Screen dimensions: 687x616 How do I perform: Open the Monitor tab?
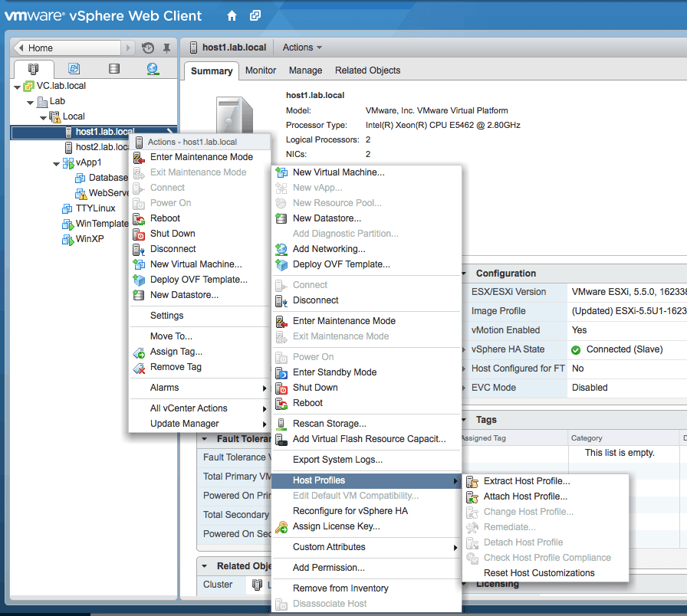pos(261,70)
